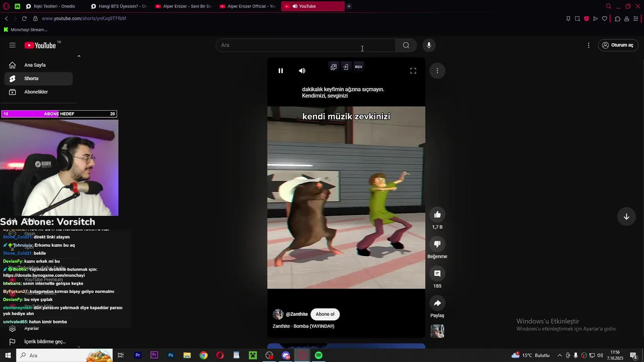
Task: Take a snapshot with Opera toolbar icon
Action: pos(577,19)
